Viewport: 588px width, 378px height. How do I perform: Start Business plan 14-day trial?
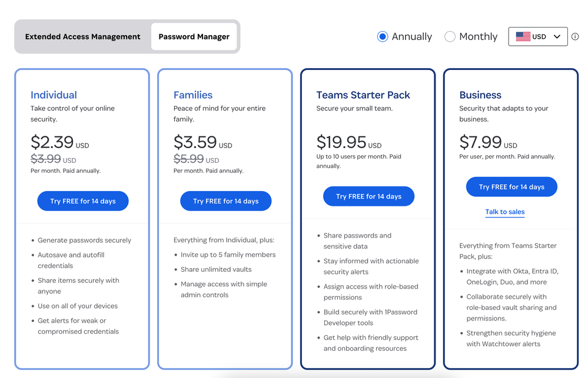point(511,187)
